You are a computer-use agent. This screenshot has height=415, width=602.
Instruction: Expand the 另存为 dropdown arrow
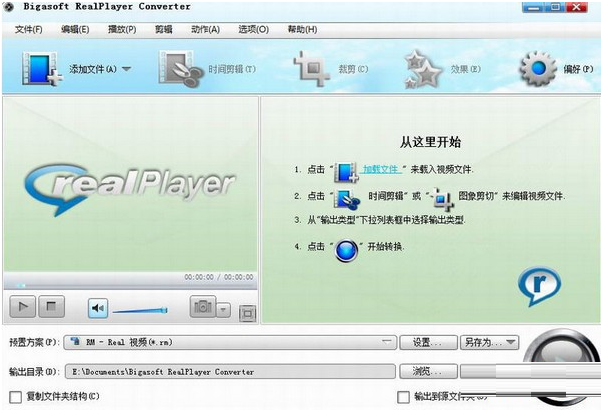point(511,342)
